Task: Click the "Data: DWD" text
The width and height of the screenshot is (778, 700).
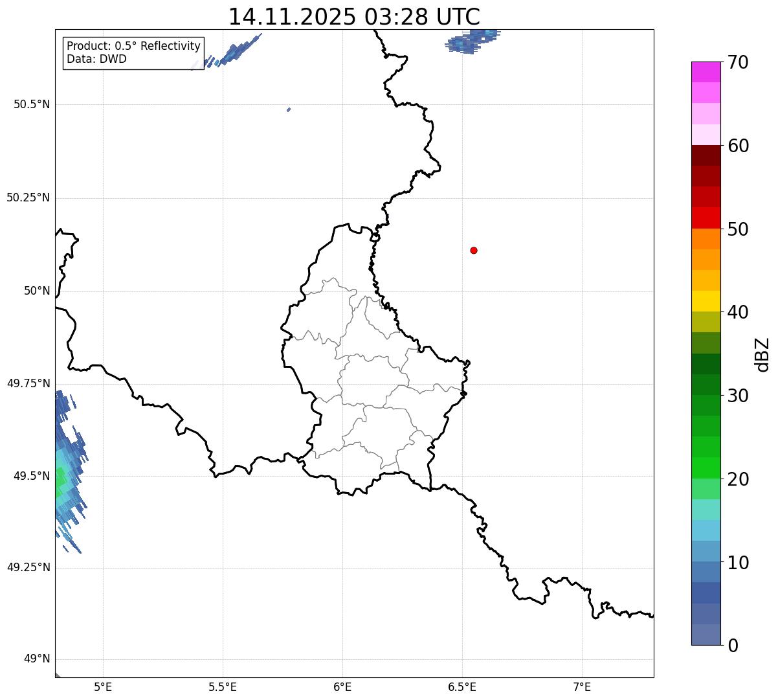Action: tap(96, 59)
